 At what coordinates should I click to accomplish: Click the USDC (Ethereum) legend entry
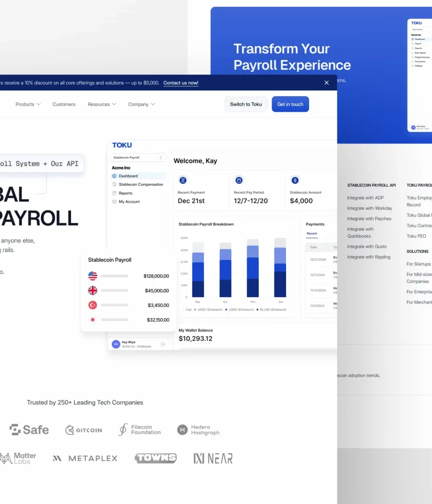208,310
